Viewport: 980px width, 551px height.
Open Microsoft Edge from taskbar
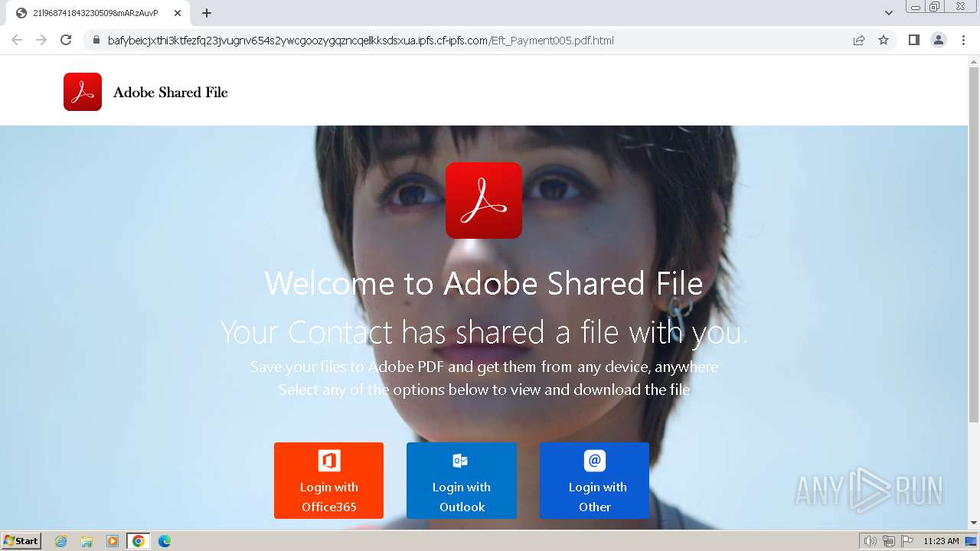click(165, 541)
